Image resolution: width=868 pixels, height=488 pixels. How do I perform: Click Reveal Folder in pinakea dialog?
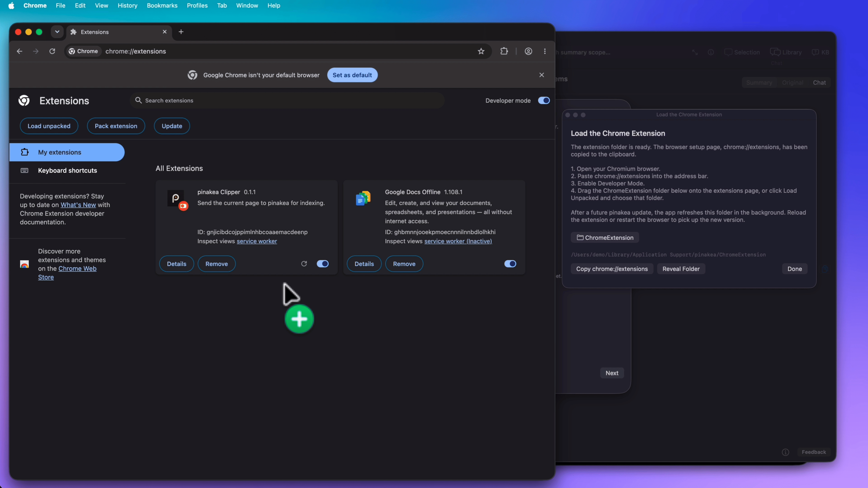coord(681,269)
